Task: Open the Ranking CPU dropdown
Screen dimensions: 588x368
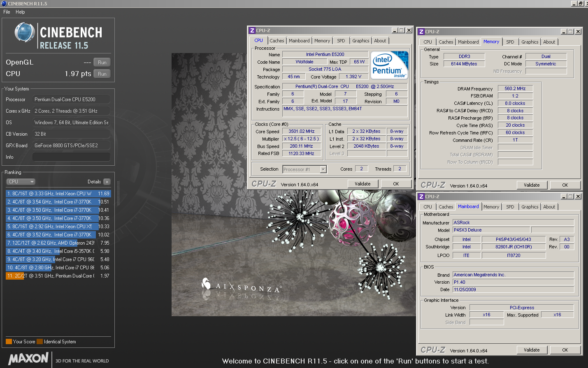Action: coord(21,182)
